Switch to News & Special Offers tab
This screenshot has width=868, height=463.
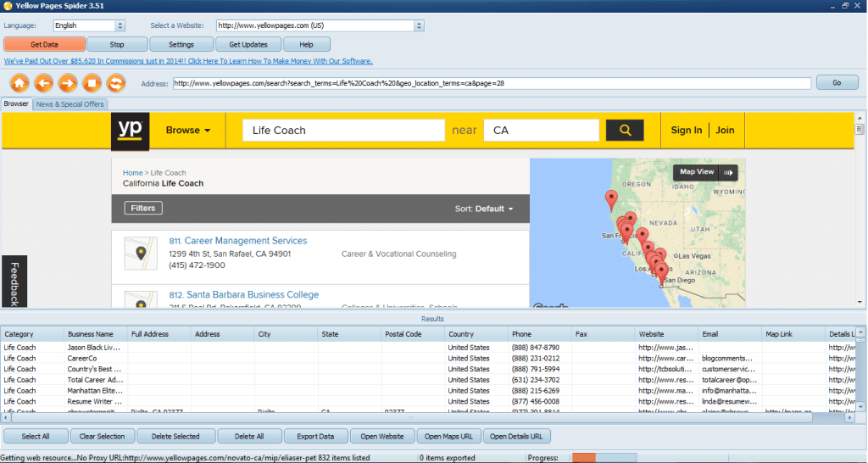tap(70, 104)
